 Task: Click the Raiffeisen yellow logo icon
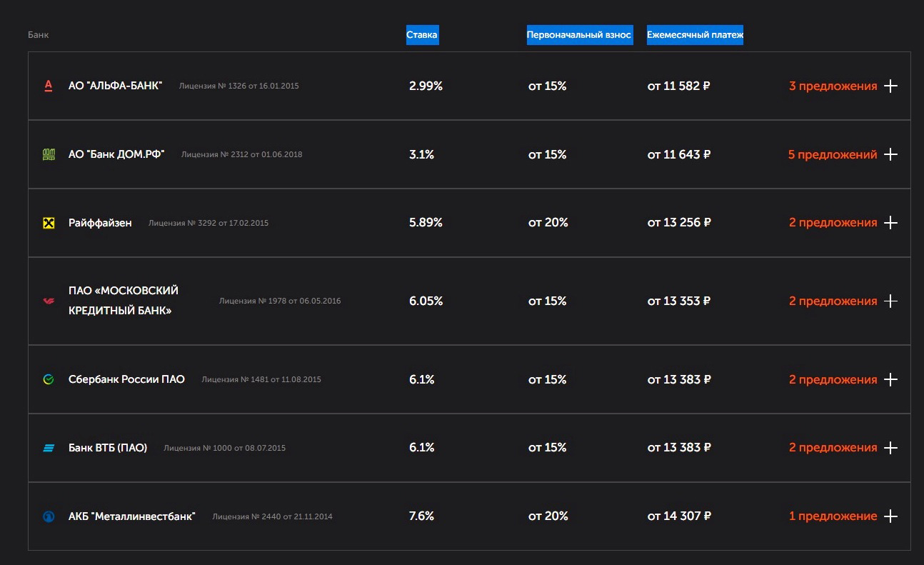pos(49,223)
